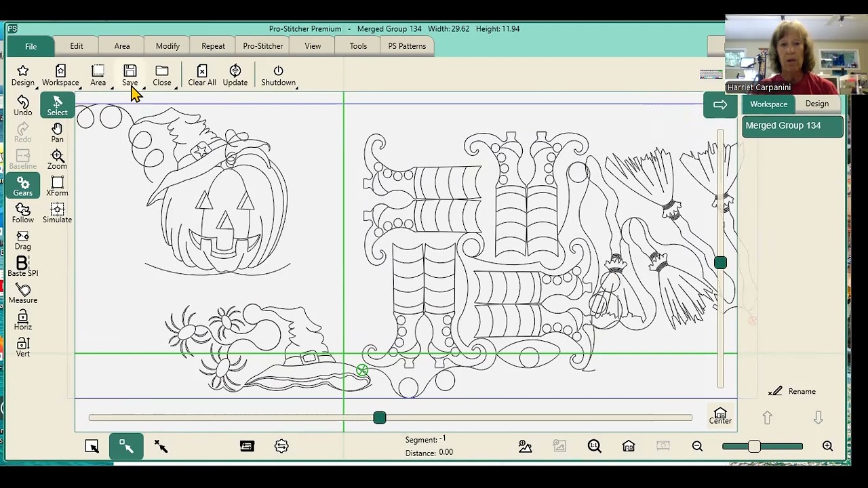The height and width of the screenshot is (488, 868).
Task: Open the Pro-Stitcher tab
Action: (263, 46)
